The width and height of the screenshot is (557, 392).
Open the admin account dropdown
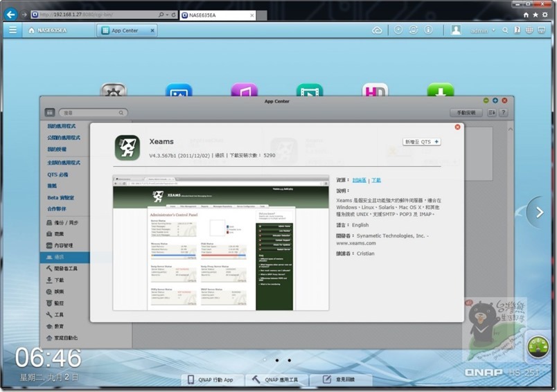pos(482,30)
